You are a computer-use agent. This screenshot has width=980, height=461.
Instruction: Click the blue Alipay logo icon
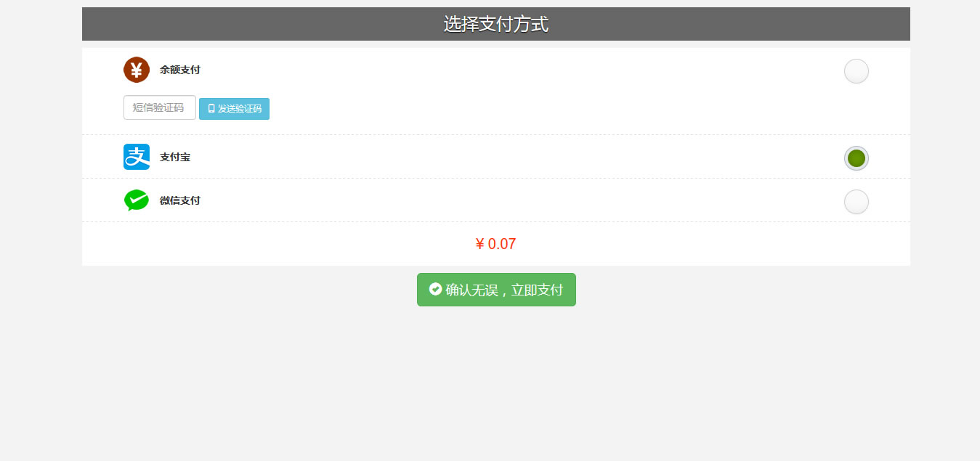tap(137, 157)
